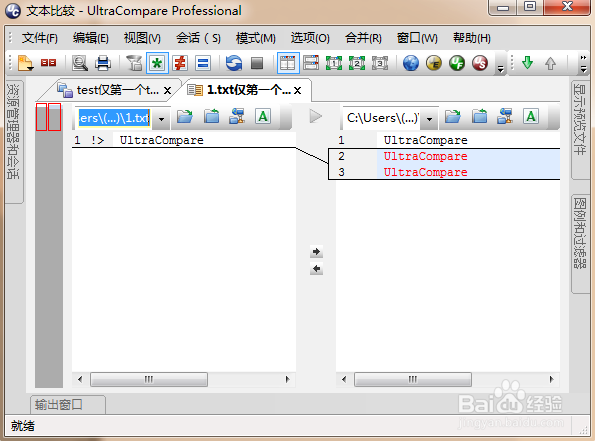Go to previous difference up arrow
The height and width of the screenshot is (441, 595).
(x=551, y=63)
